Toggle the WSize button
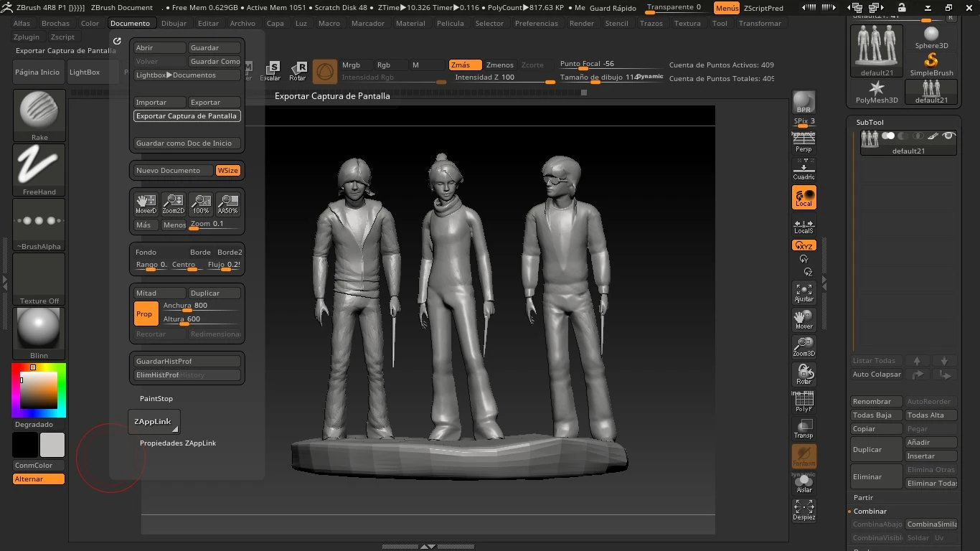 point(229,171)
